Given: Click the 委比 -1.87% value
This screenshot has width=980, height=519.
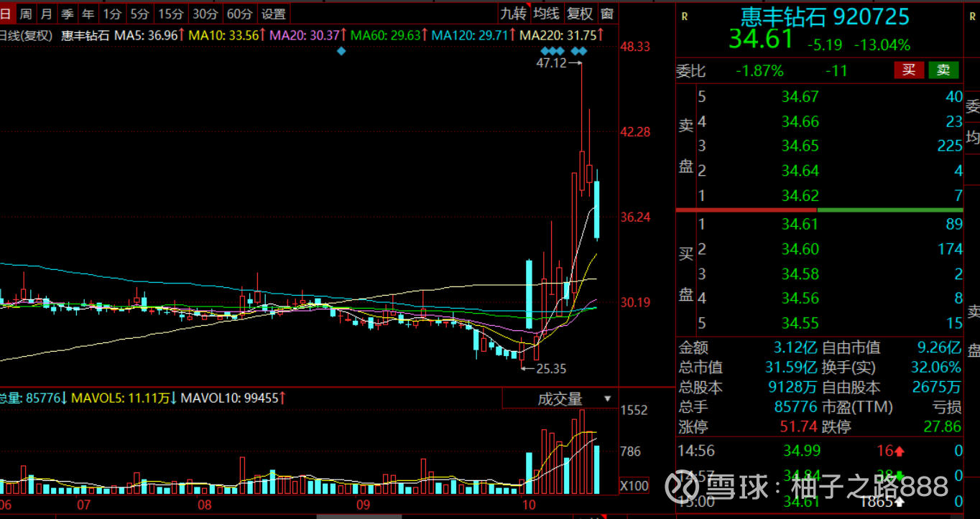Looking at the screenshot, I should click(x=759, y=70).
